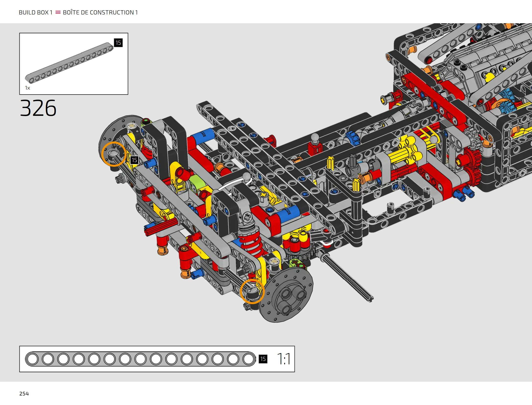Click the '1:1' scale label

click(284, 359)
